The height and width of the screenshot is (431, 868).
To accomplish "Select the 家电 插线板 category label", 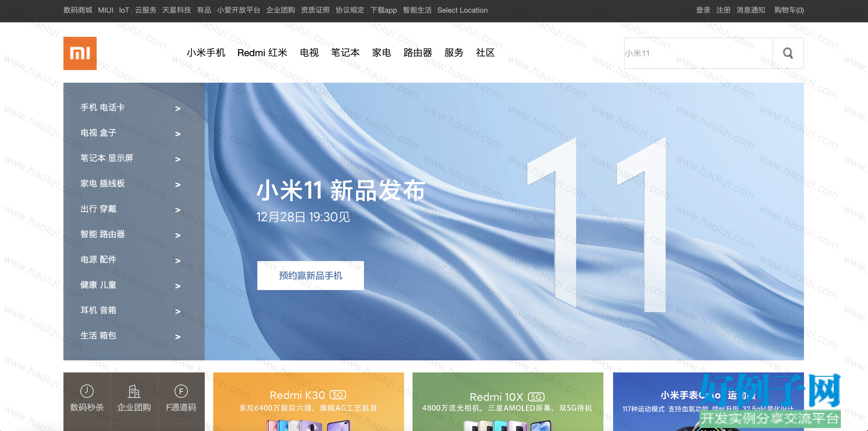I will tap(102, 184).
